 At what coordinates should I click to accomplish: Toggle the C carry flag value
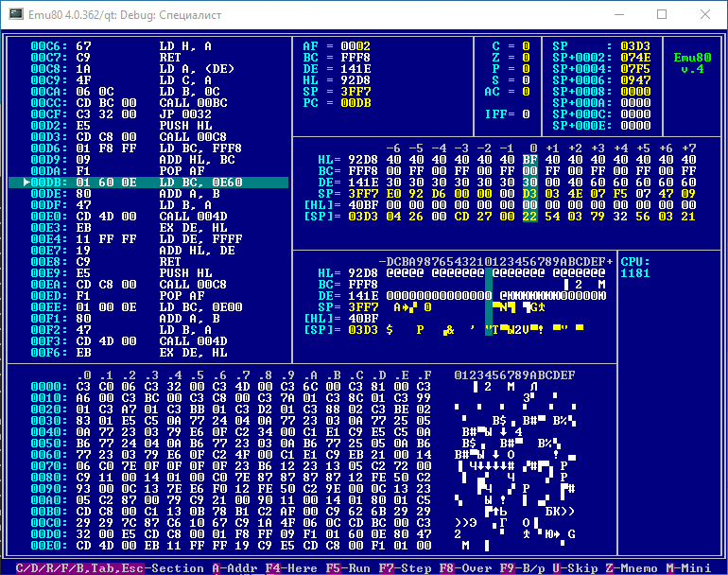point(526,45)
